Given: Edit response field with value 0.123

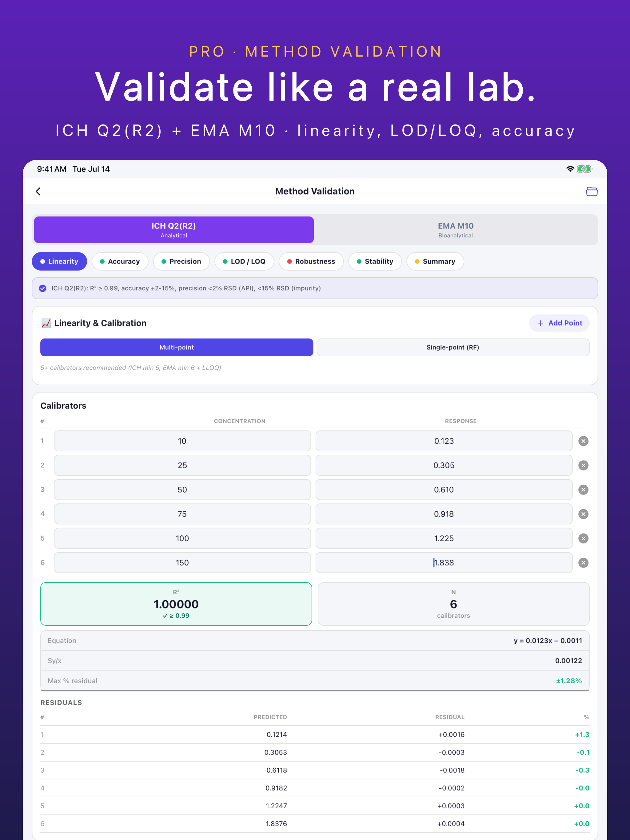Looking at the screenshot, I should click(x=444, y=441).
